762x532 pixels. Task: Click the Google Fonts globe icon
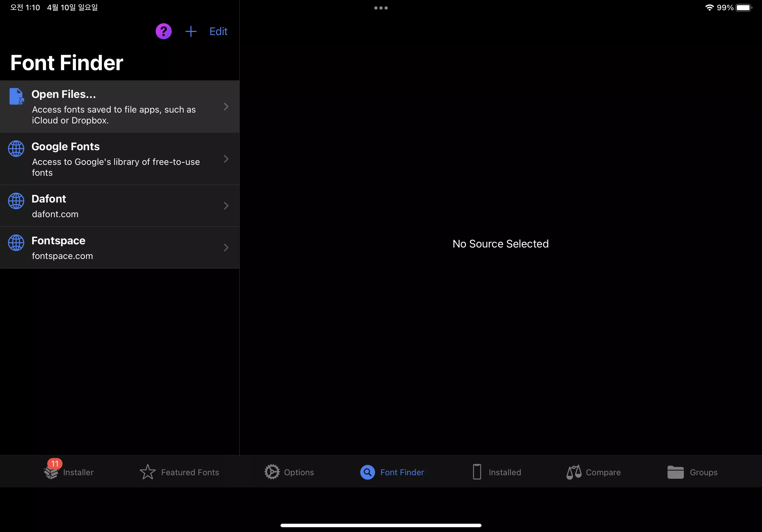[x=16, y=149]
